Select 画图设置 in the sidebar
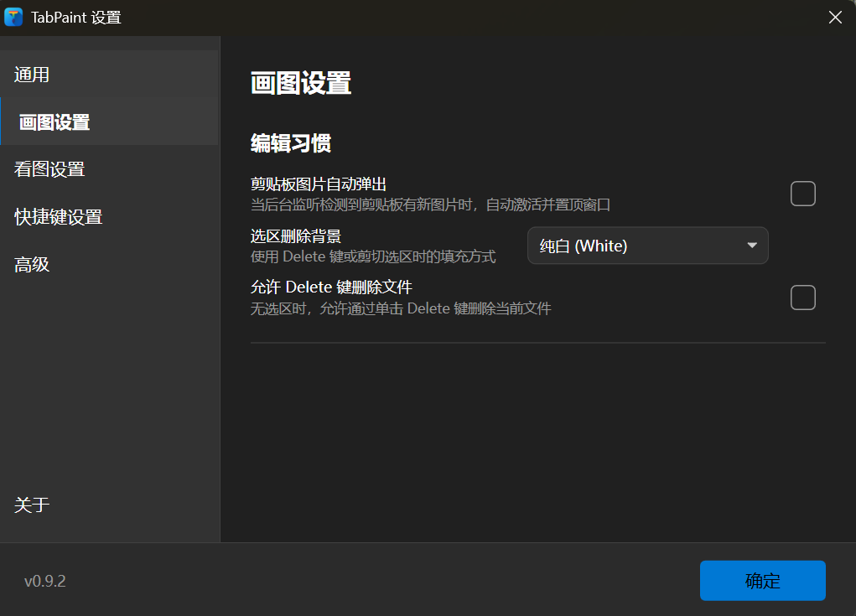The image size is (856, 616). coord(54,121)
